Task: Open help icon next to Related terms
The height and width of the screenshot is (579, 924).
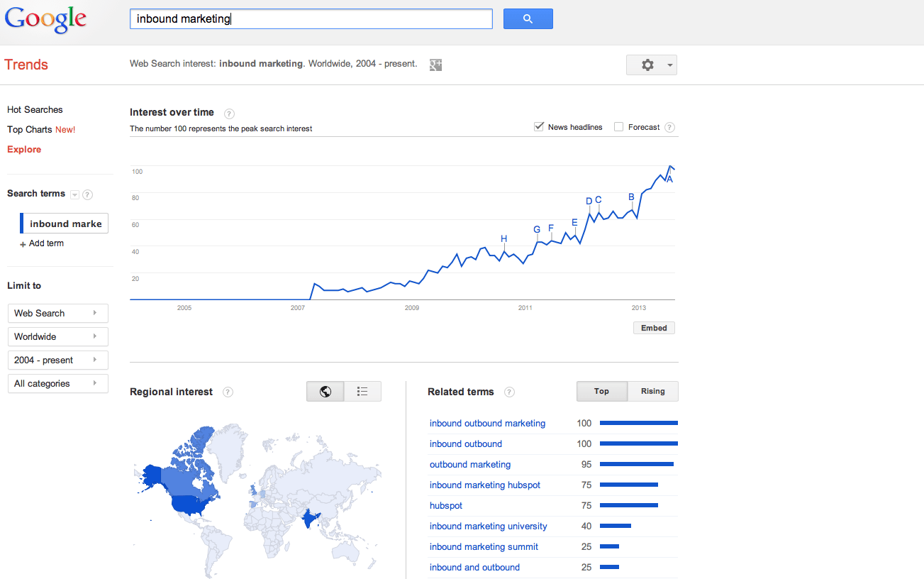Action: [509, 392]
